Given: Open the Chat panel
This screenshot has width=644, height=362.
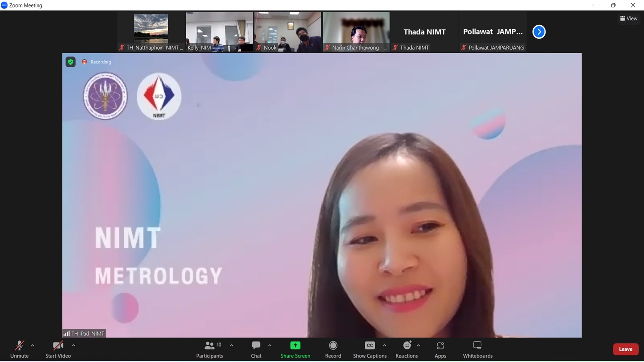Looking at the screenshot, I should click(x=256, y=349).
